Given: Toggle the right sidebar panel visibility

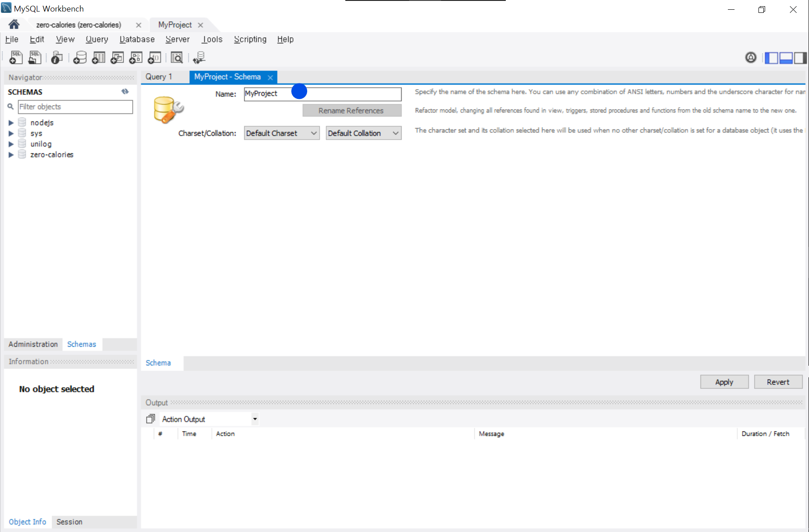Looking at the screenshot, I should tap(800, 58).
